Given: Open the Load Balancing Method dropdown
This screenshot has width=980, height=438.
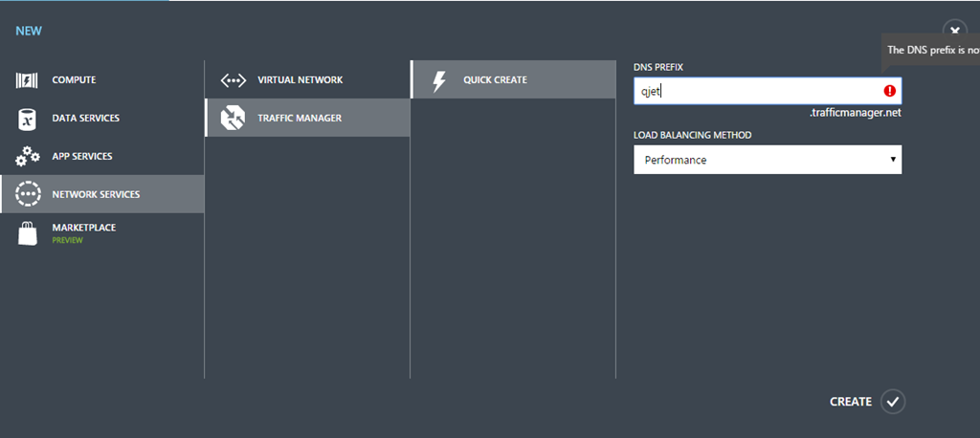Looking at the screenshot, I should [767, 160].
